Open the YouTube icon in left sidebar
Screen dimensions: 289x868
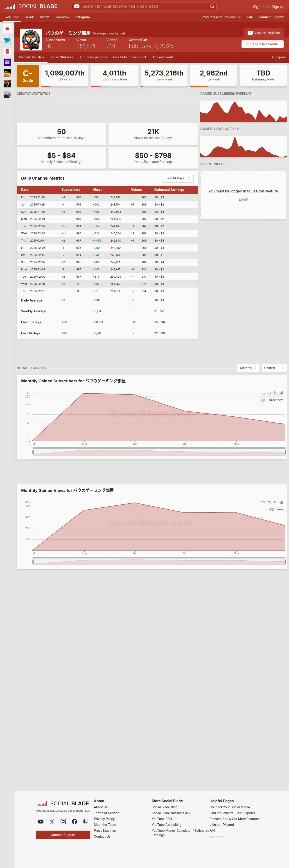[x=7, y=29]
